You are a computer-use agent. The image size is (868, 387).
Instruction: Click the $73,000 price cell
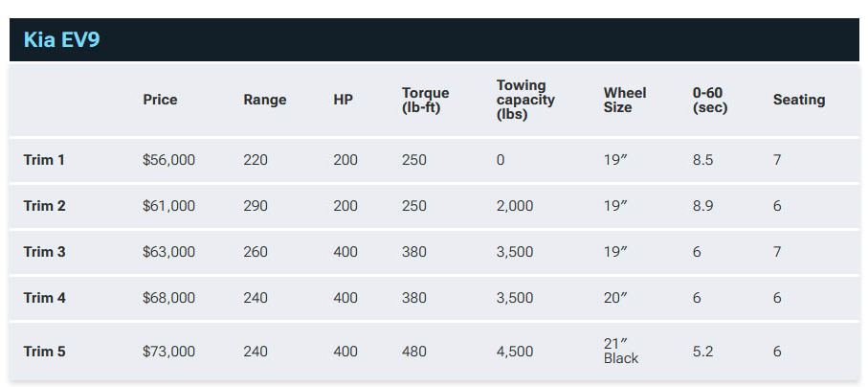point(168,352)
